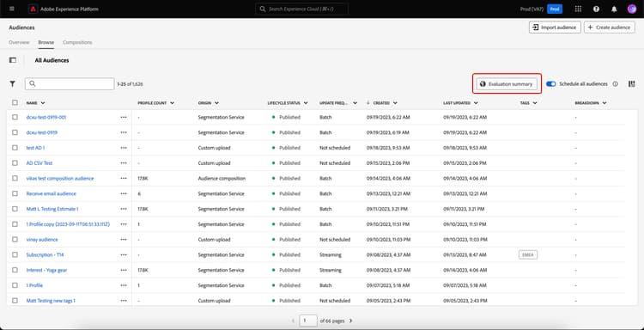Switch to the Browse tab
The height and width of the screenshot is (330, 644).
[x=46, y=42]
